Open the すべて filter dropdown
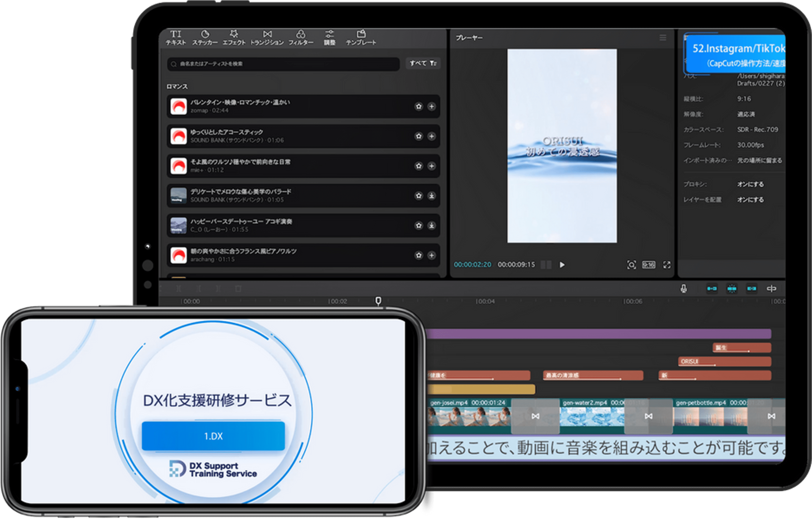This screenshot has width=812, height=519. point(423,63)
